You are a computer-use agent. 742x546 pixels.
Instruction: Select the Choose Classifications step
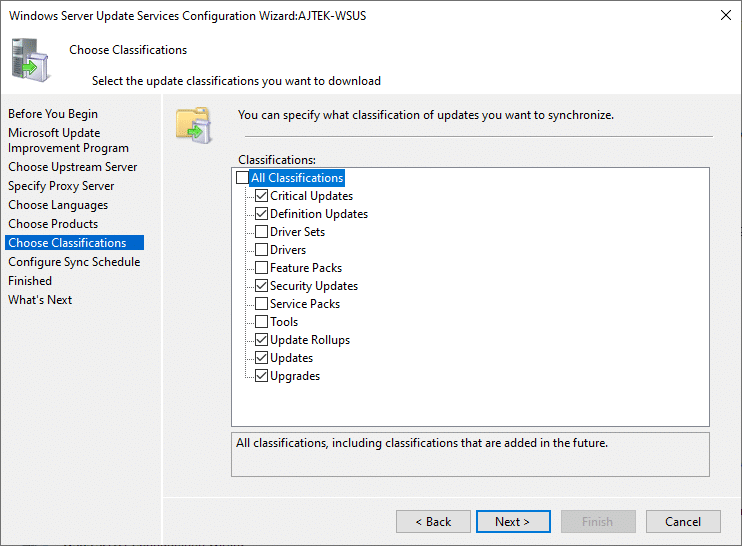point(74,243)
